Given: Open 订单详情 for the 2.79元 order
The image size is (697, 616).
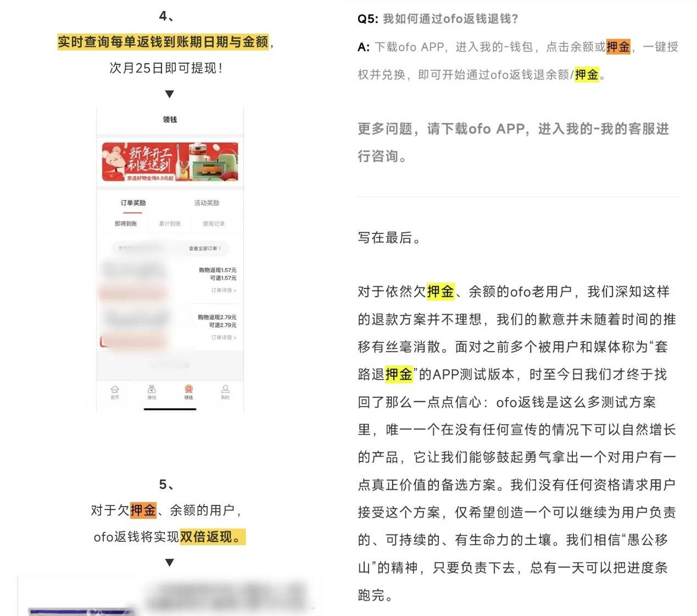Looking at the screenshot, I should 224,337.
